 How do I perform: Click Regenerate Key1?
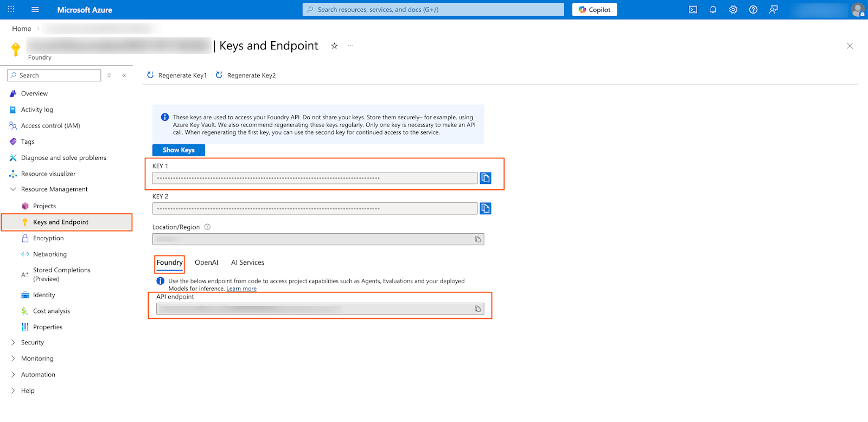click(x=177, y=75)
